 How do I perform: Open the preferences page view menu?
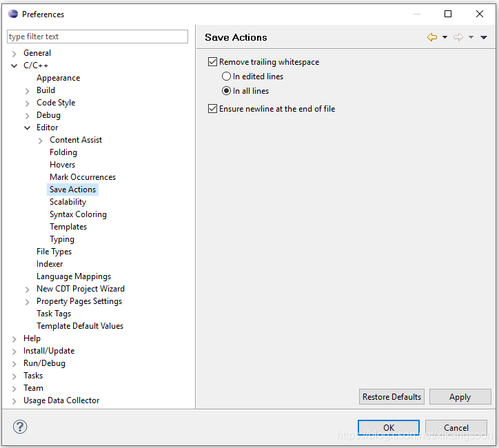[484, 37]
